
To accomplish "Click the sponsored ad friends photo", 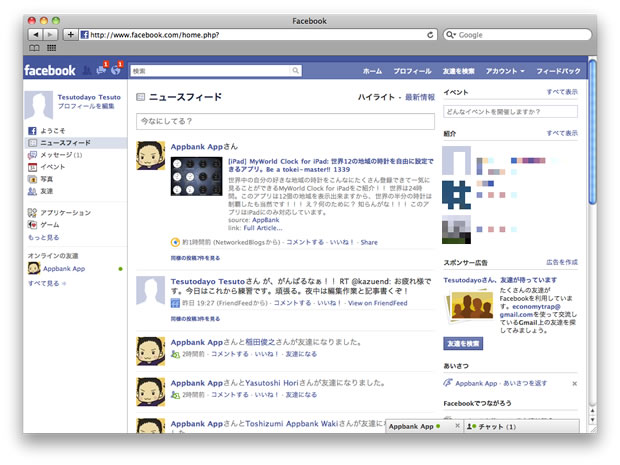I will coord(470,305).
